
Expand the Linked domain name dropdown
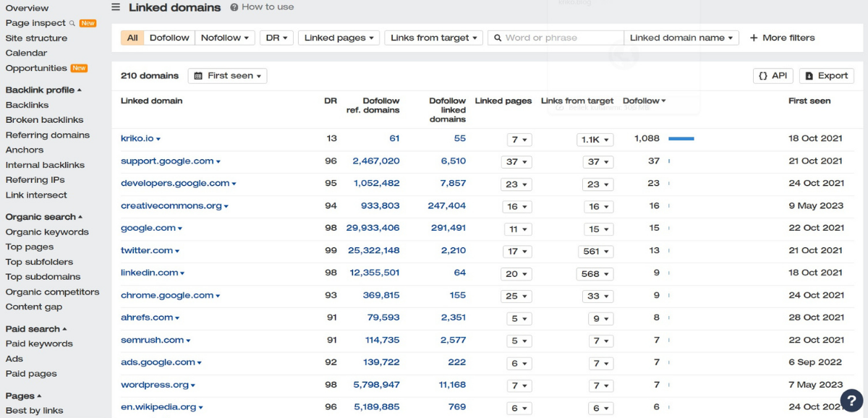pos(681,38)
